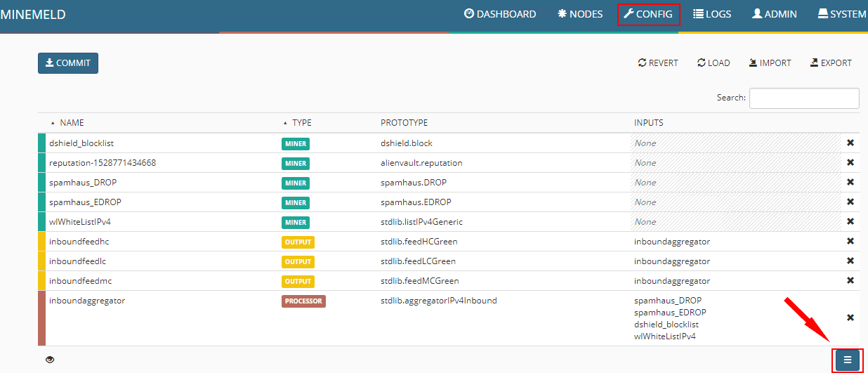The height and width of the screenshot is (373, 868).
Task: Load the running configuration
Action: click(x=714, y=63)
